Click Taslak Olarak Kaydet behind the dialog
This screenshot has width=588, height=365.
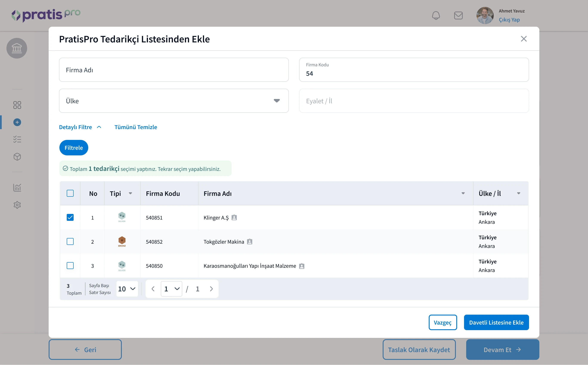[419, 350]
